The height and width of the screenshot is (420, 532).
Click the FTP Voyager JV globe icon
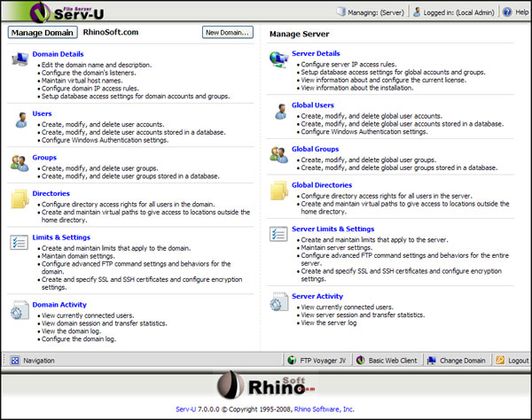click(x=292, y=361)
